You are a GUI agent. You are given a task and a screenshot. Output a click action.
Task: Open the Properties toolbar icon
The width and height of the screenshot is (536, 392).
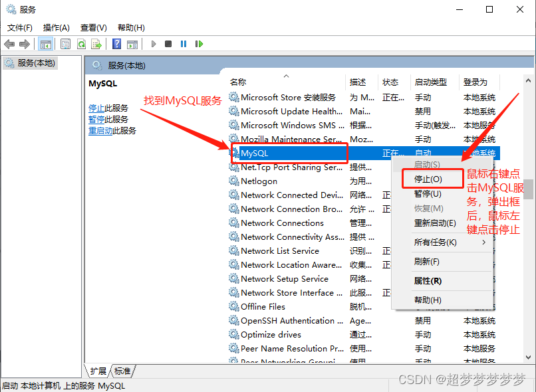click(x=65, y=44)
